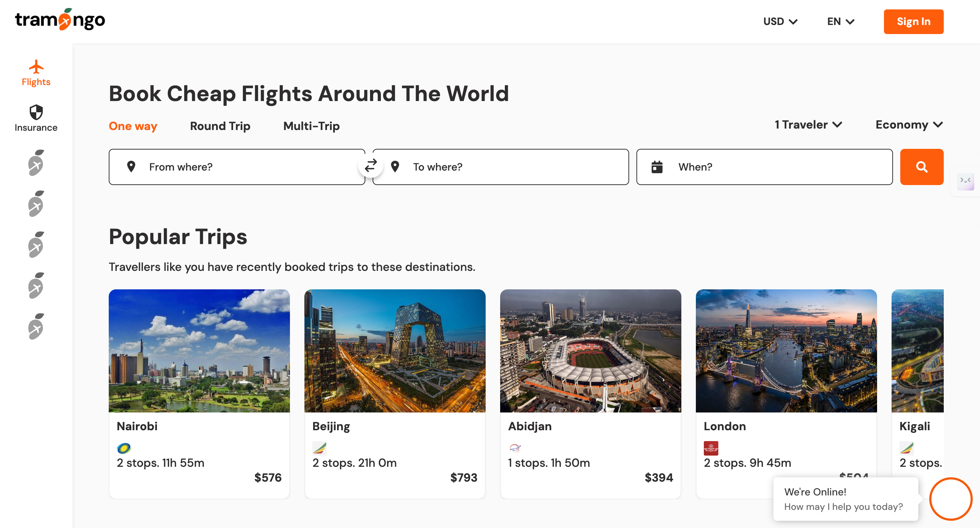
Task: Open the Nairobi trip card image
Action: click(x=199, y=351)
